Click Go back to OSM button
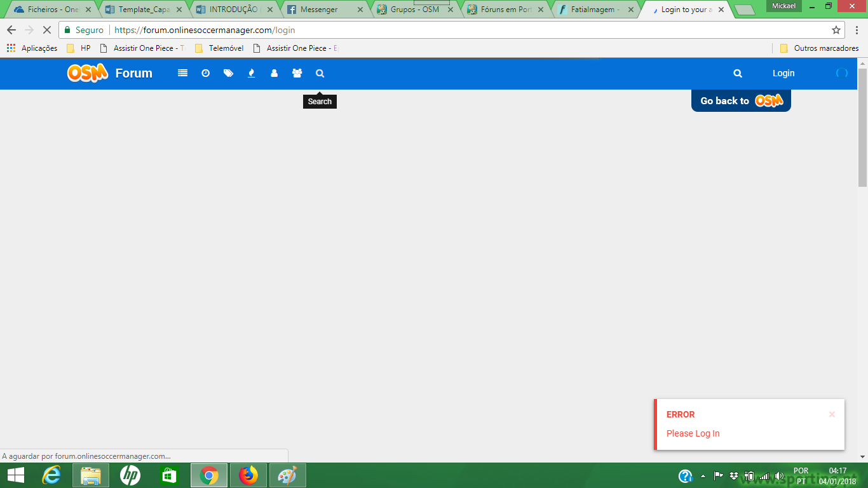 741,100
